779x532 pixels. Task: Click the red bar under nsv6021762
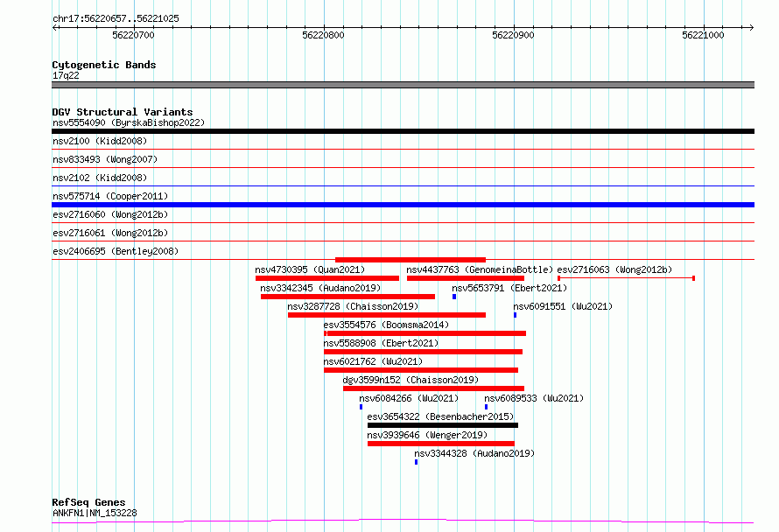[x=421, y=370]
